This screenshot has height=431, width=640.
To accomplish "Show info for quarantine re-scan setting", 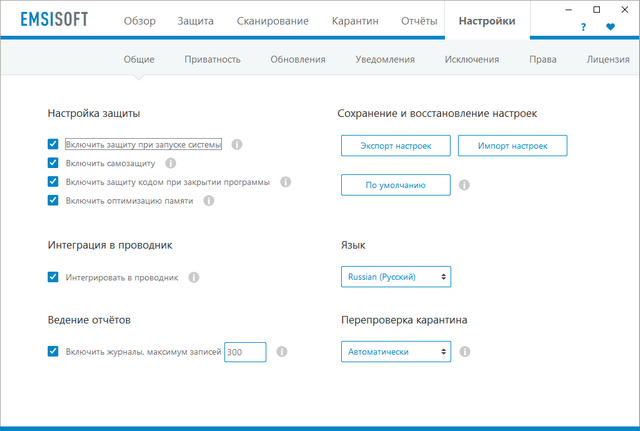I will tap(465, 352).
